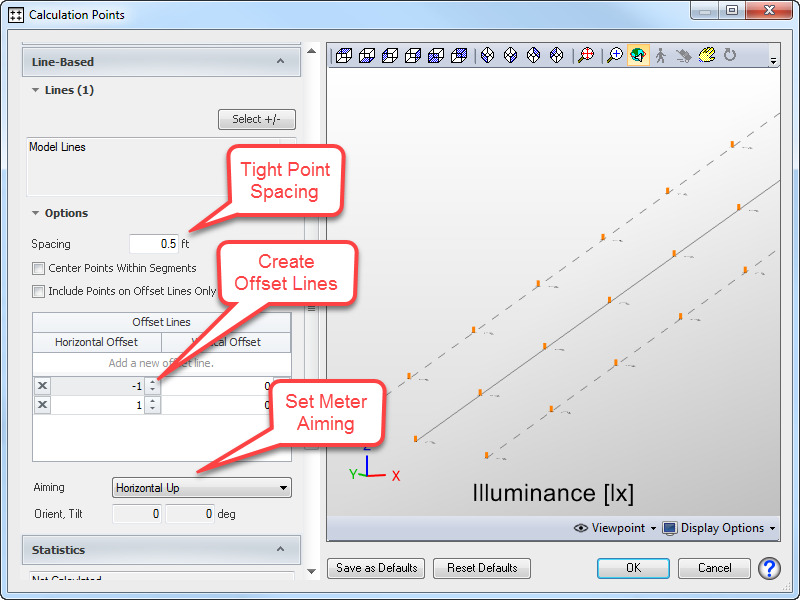
Task: Select the pan hand tool
Action: (707, 55)
